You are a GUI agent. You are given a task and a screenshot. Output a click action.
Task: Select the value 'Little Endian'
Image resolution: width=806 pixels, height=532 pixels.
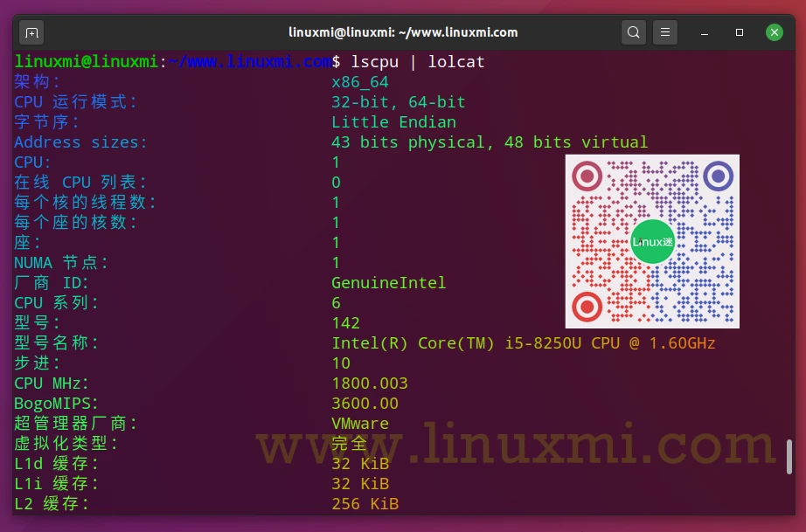click(x=393, y=122)
